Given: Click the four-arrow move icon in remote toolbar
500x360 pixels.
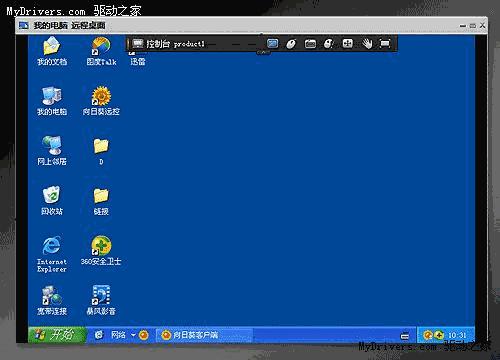Looking at the screenshot, I should pos(347,44).
